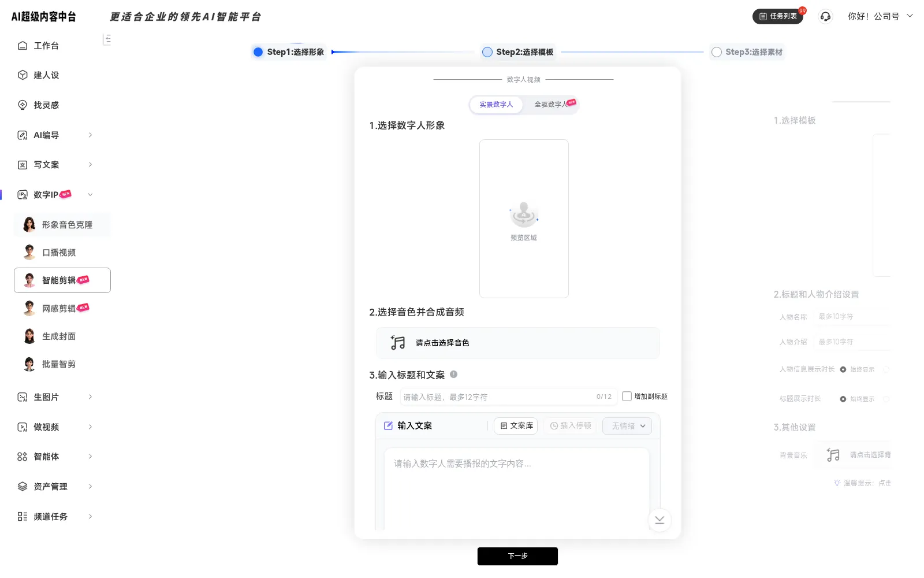Open 网感剪辑 menu item

62,309
